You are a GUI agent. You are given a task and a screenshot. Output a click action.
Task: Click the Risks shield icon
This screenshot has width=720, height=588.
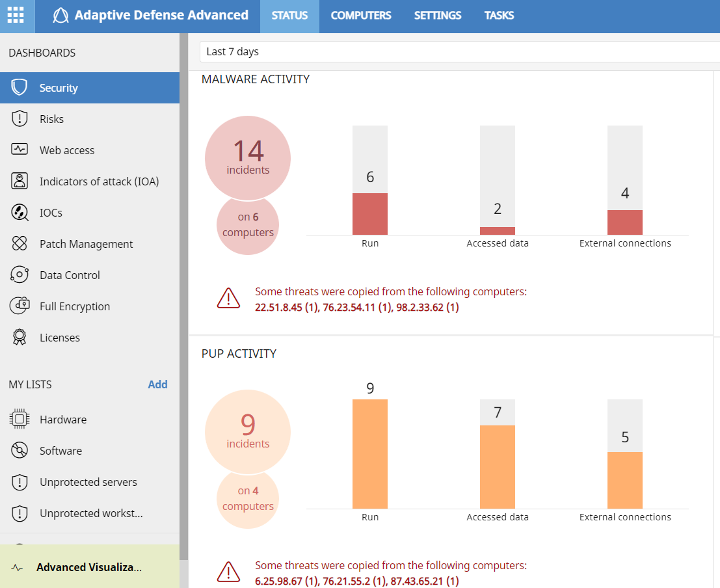pyautogui.click(x=20, y=118)
